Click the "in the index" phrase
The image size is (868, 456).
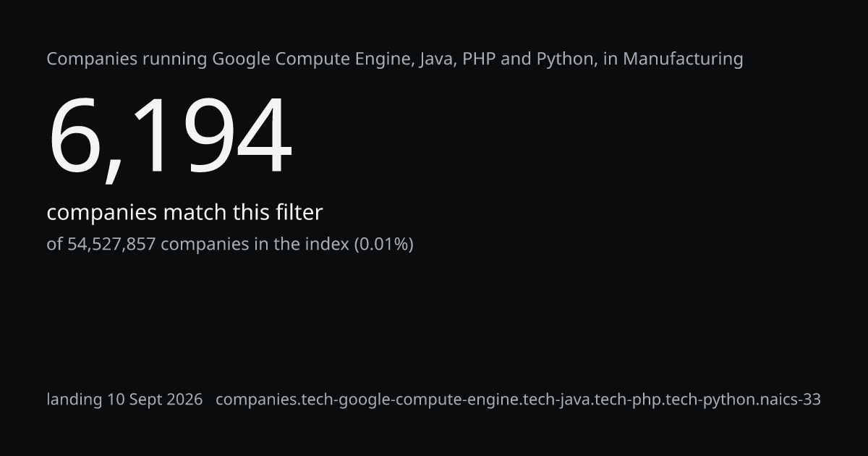pyautogui.click(x=300, y=244)
